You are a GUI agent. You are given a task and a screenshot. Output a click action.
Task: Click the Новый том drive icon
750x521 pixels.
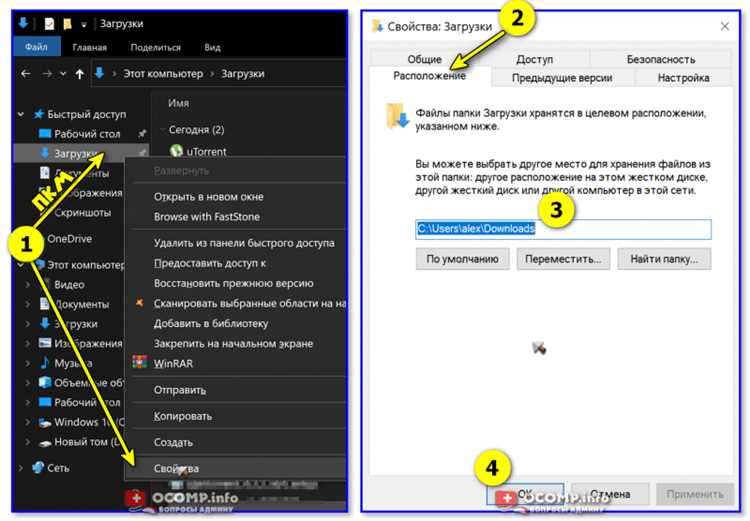click(45, 443)
